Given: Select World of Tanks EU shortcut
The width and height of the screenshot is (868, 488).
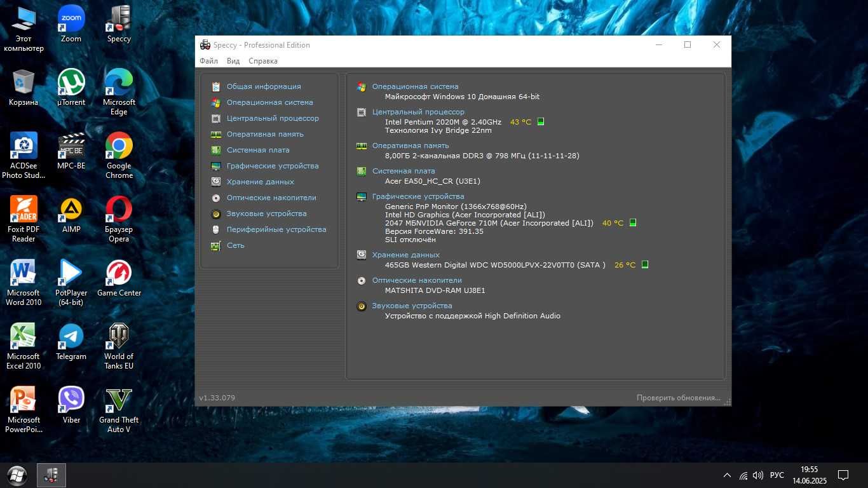Looking at the screenshot, I should [119, 346].
